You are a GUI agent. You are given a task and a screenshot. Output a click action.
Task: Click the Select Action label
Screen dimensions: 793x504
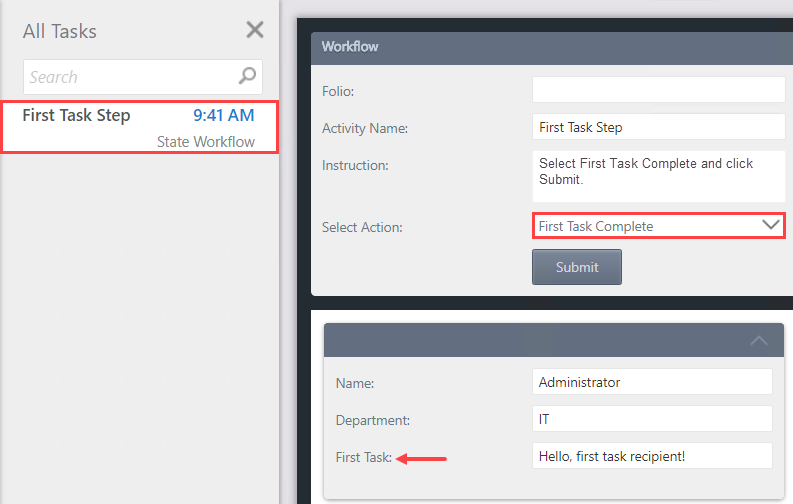(x=362, y=227)
